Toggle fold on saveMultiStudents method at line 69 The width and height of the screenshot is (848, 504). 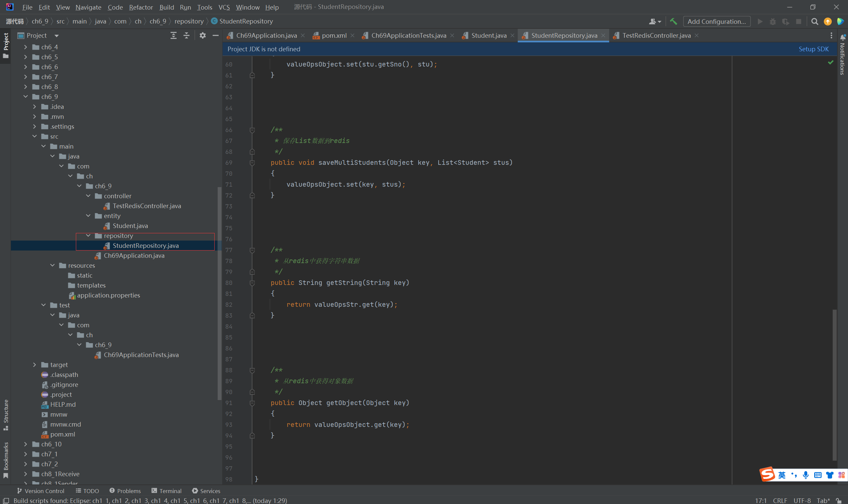point(252,163)
